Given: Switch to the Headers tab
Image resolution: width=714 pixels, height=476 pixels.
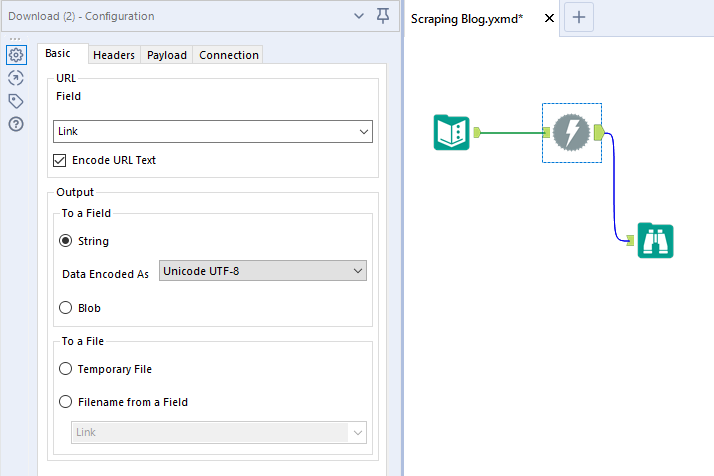Looking at the screenshot, I should (114, 55).
